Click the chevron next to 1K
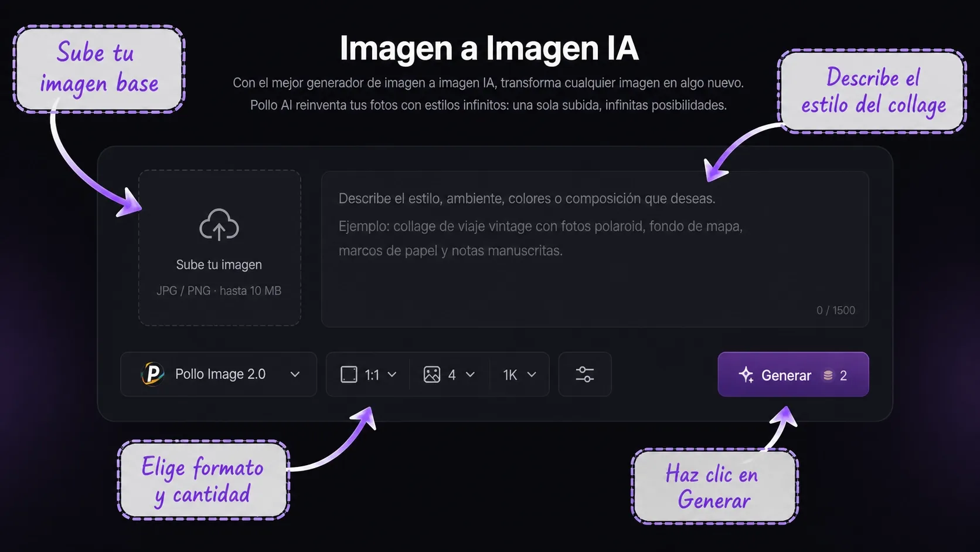The width and height of the screenshot is (980, 552). click(x=532, y=374)
